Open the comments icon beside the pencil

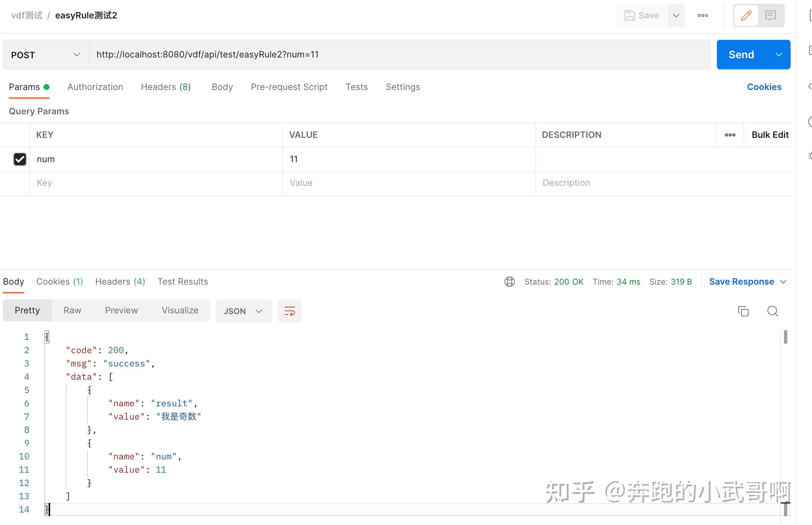point(771,15)
